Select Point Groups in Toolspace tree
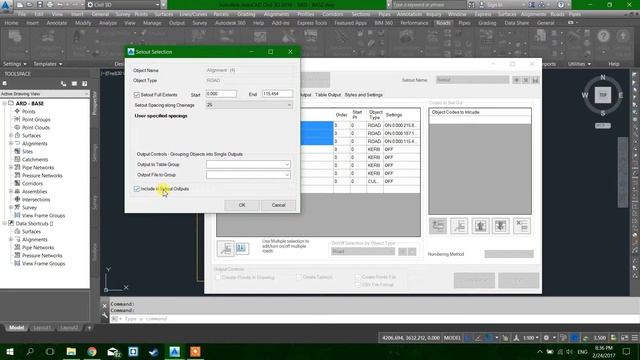The width and height of the screenshot is (640, 360). (36, 120)
